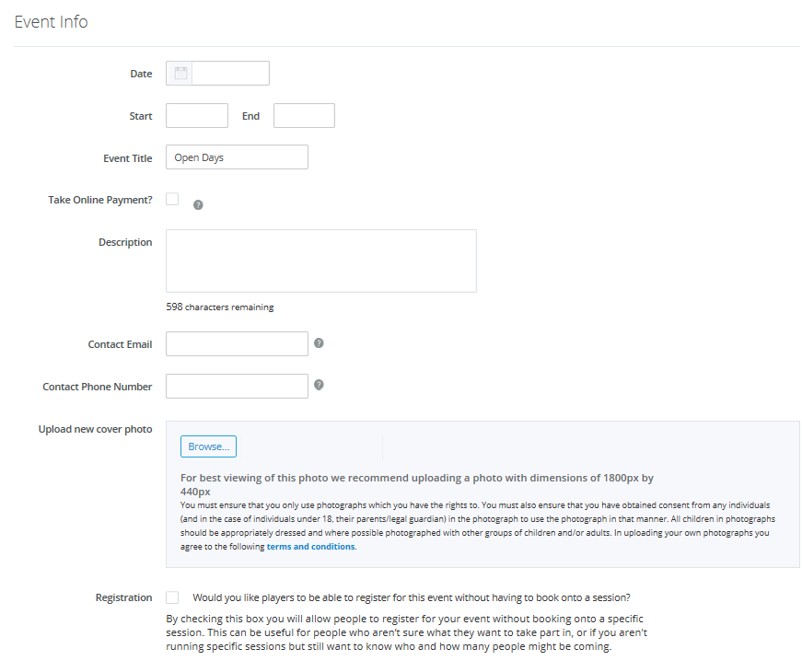Tick the Registration without session checkbox
This screenshot has height=672, width=802.
(x=172, y=597)
